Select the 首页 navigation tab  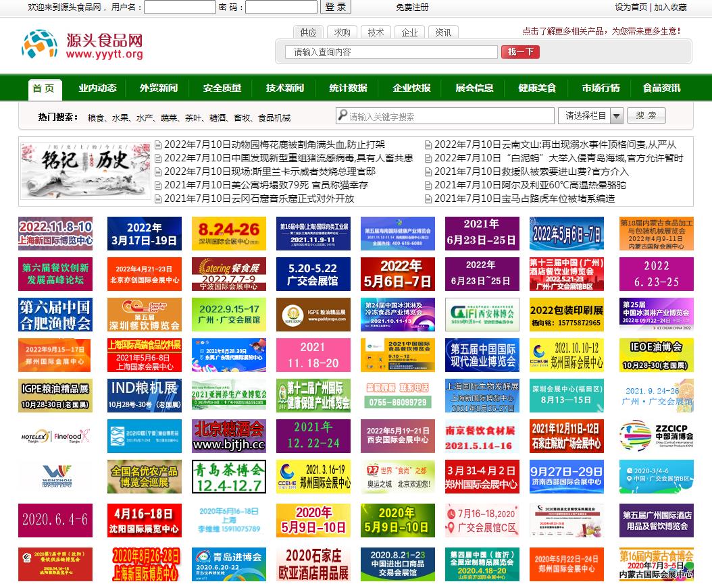click(45, 88)
